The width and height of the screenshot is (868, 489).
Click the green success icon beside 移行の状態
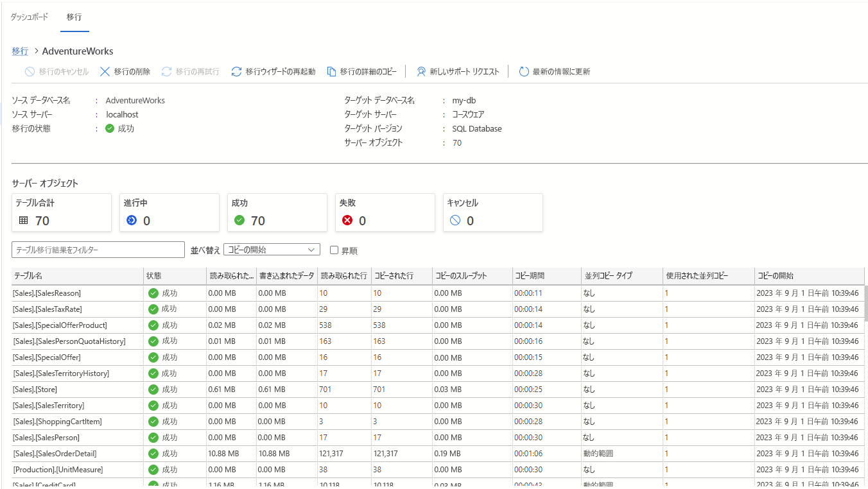tap(110, 128)
